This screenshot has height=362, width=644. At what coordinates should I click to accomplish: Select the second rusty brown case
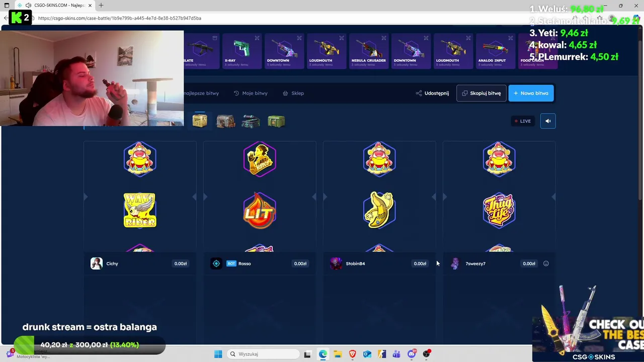225,121
